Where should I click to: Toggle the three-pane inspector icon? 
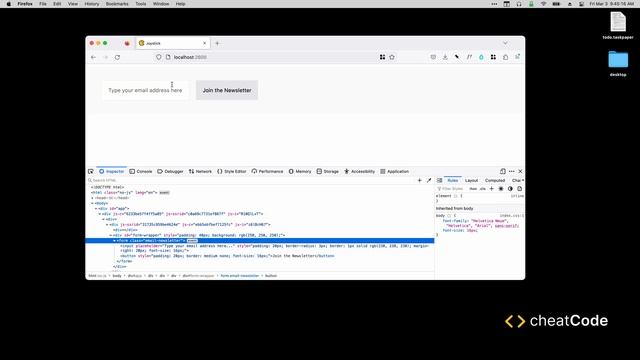click(x=440, y=180)
